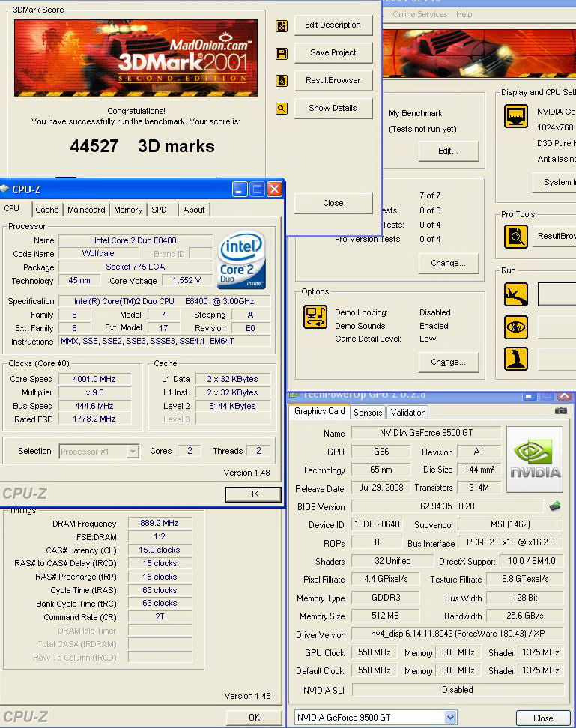Image resolution: width=576 pixels, height=728 pixels.
Task: Click the DRAM Frequency value 889.2 MHz
Action: [x=160, y=523]
